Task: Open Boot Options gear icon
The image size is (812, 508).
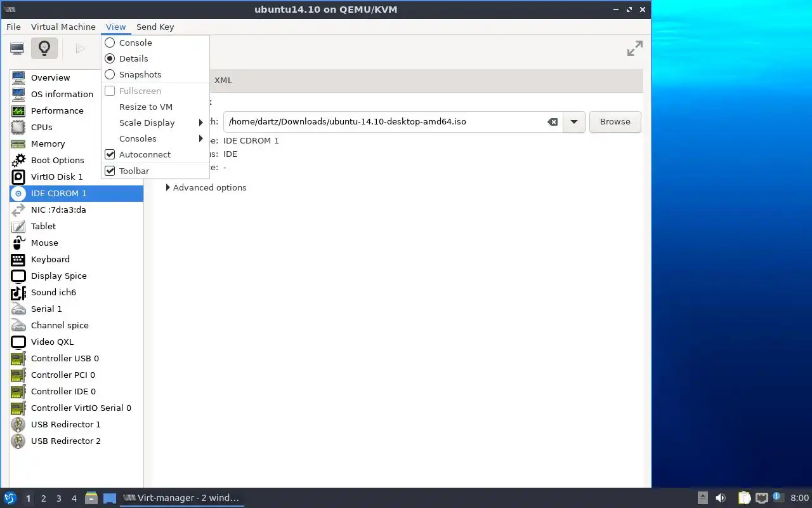Action: pos(18,160)
